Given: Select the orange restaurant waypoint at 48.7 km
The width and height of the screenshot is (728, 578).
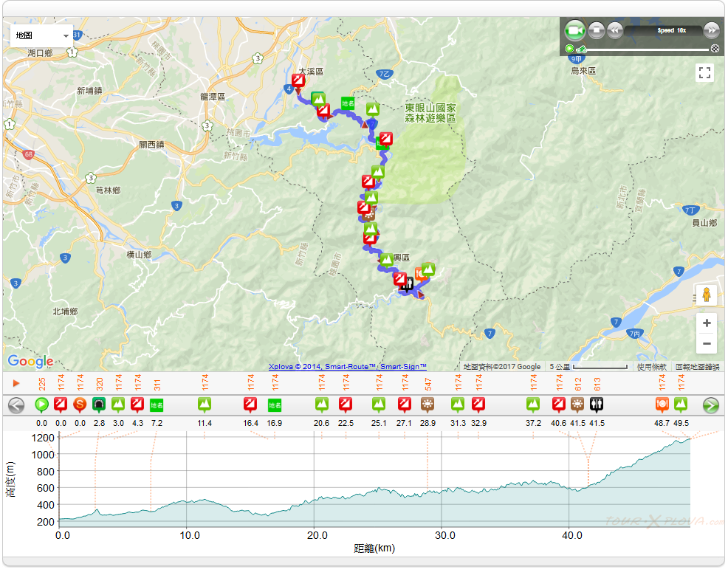Looking at the screenshot, I should pos(662,405).
